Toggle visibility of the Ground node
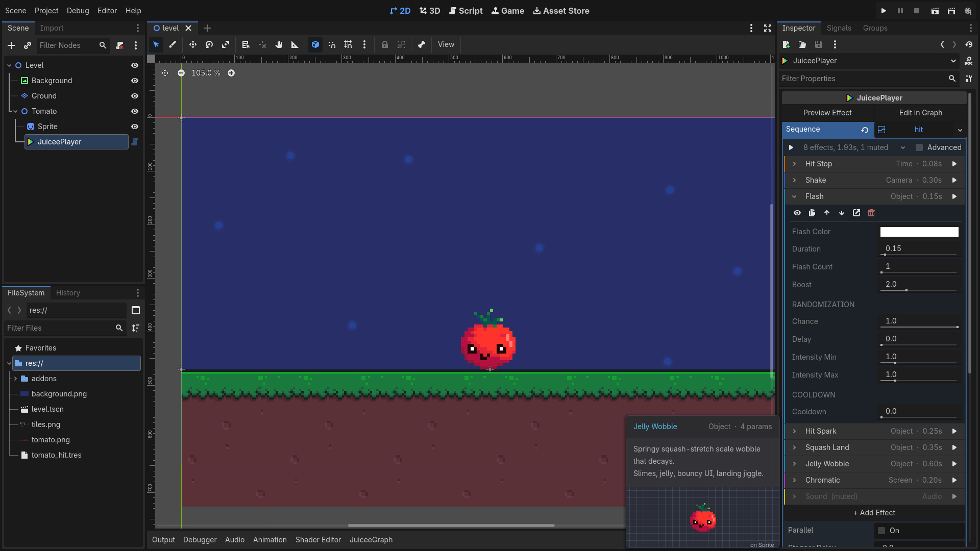980x551 pixels. click(x=135, y=96)
